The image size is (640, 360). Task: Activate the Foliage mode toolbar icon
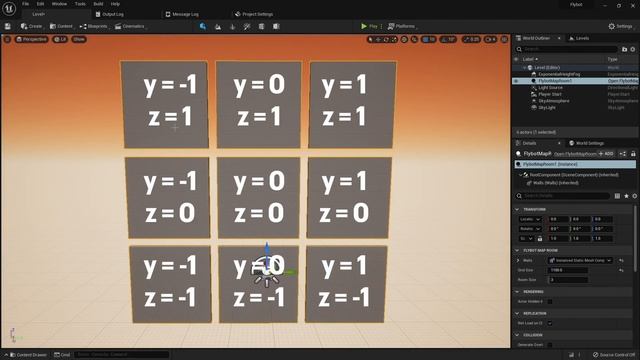pos(233,27)
